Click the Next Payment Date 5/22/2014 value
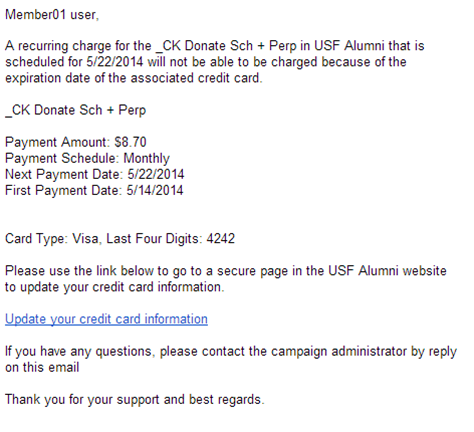Image resolution: width=474 pixels, height=432 pixels. point(156,174)
